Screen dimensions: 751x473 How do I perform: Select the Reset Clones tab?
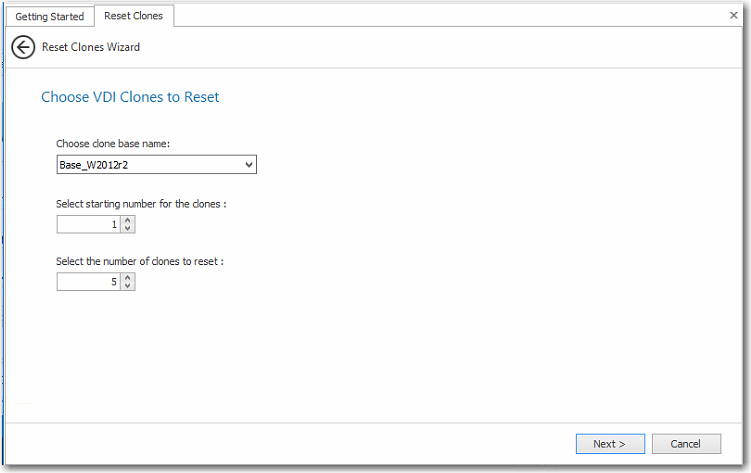(133, 16)
